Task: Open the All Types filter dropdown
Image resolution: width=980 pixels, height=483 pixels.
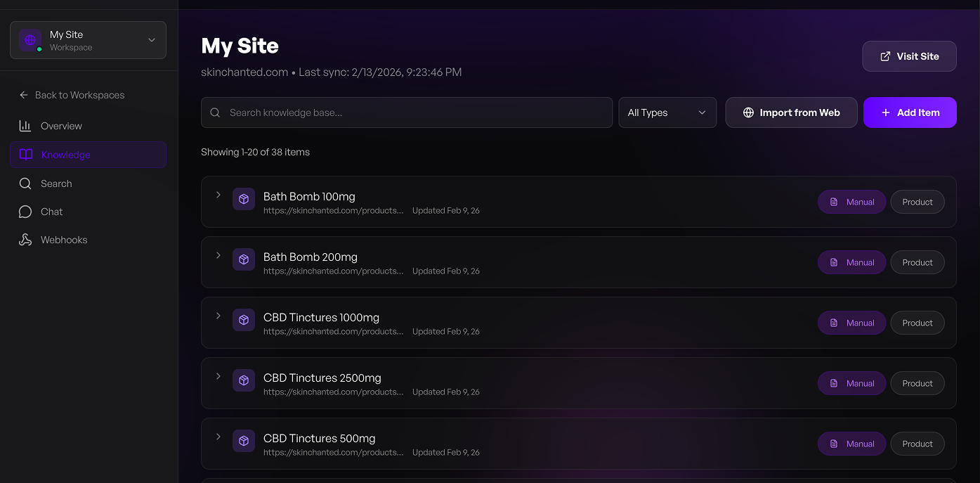Action: pos(667,112)
